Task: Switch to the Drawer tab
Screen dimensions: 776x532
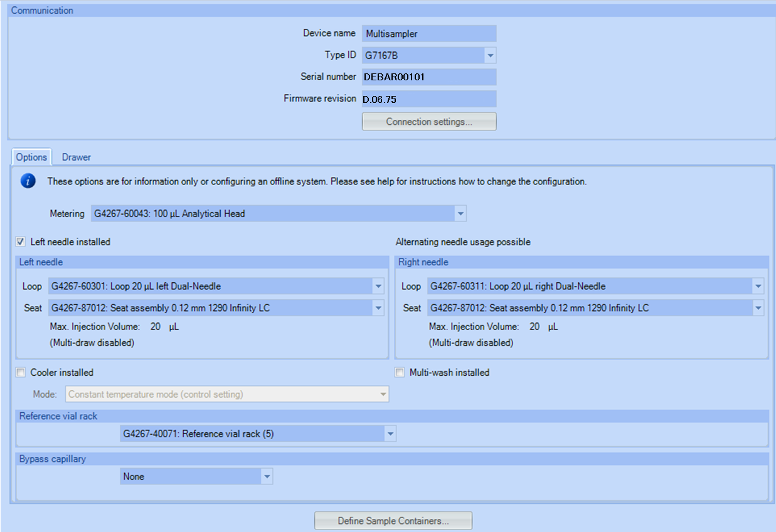Action: pyautogui.click(x=75, y=157)
